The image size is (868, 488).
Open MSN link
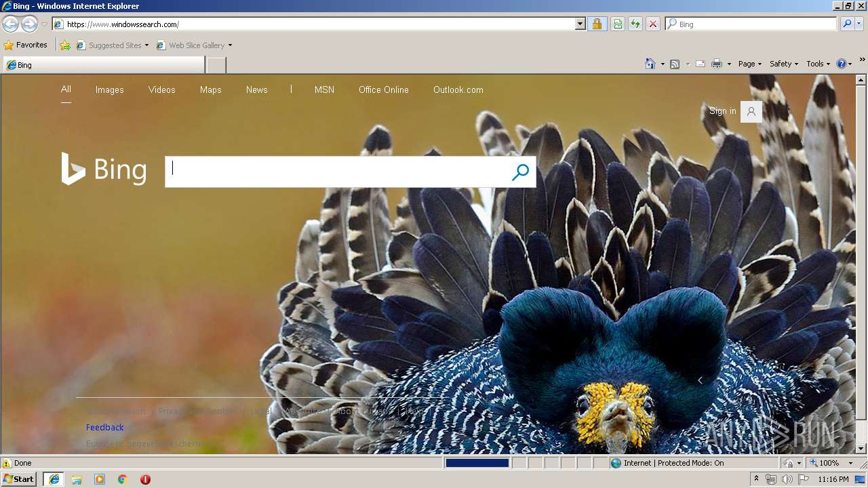coord(324,89)
